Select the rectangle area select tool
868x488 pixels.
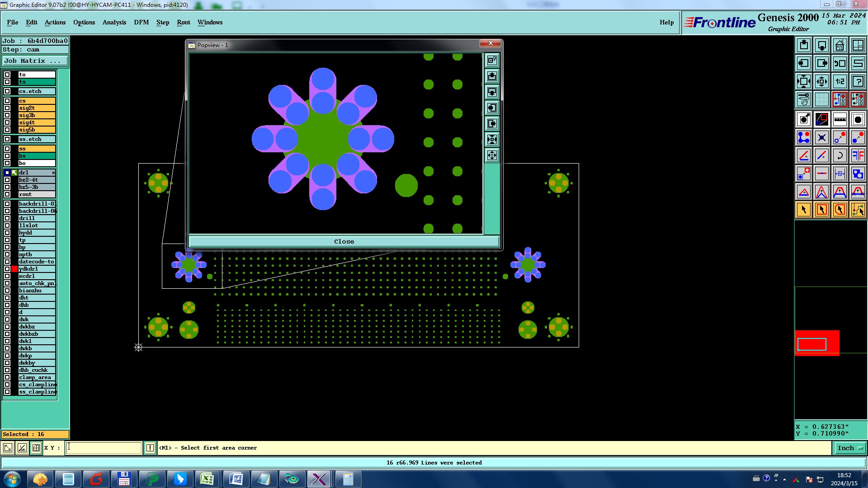click(822, 210)
